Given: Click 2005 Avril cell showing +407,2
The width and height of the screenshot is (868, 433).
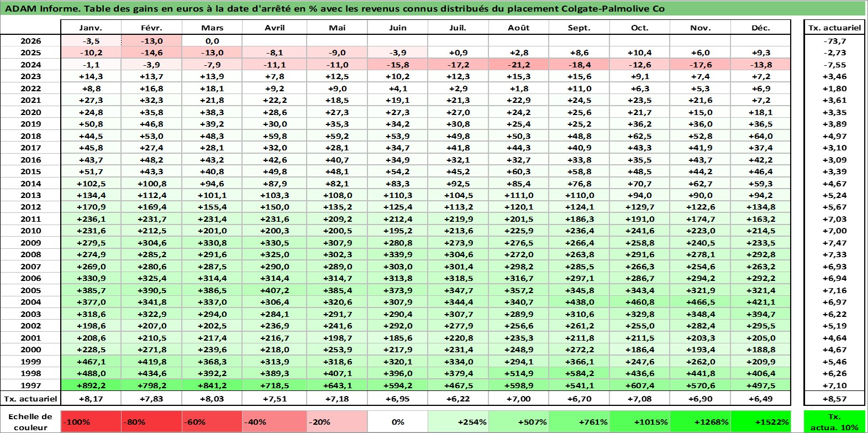Looking at the screenshot, I should (275, 290).
